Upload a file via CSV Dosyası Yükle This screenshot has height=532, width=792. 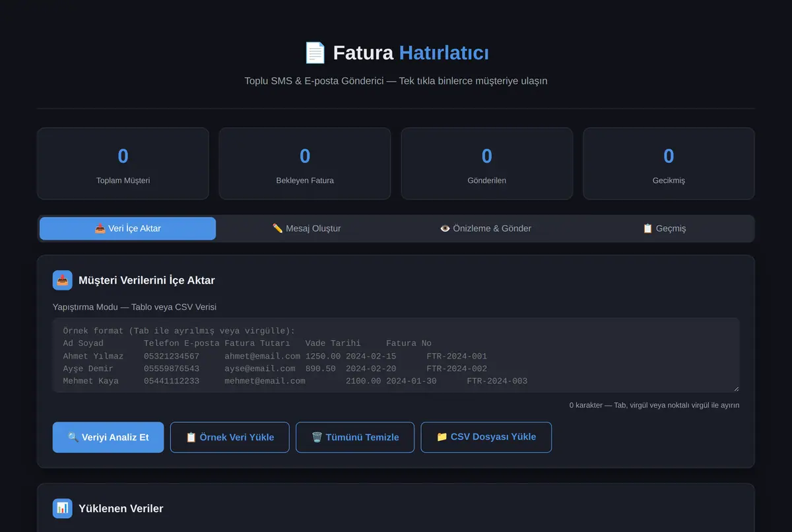pos(486,437)
